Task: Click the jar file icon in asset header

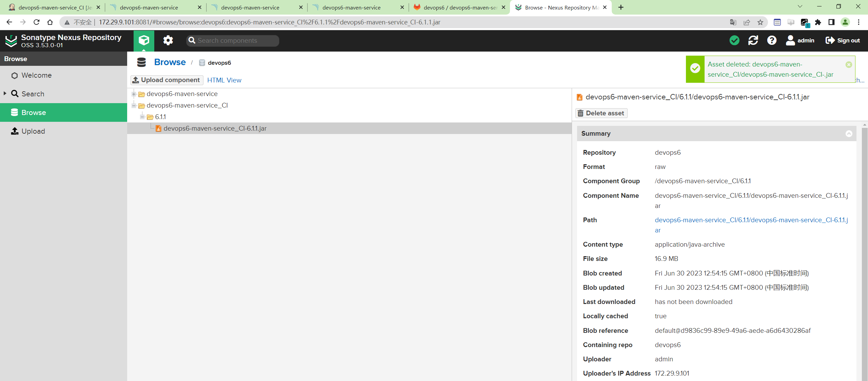Action: tap(579, 97)
